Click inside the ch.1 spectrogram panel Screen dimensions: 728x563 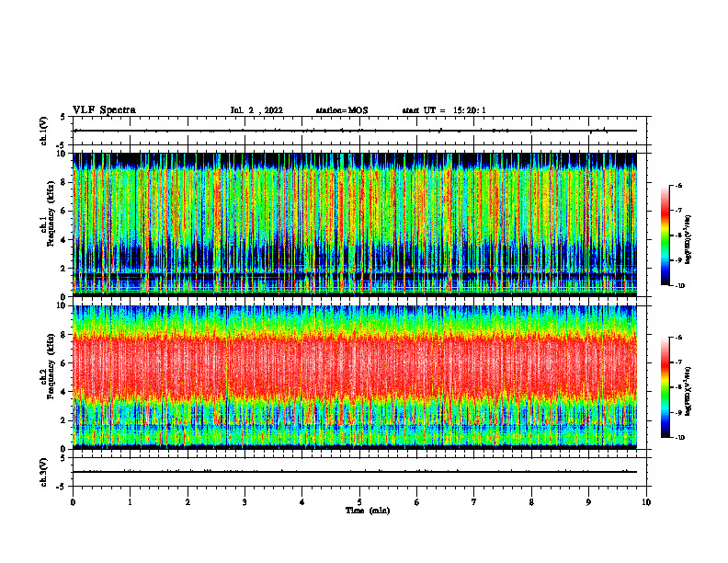coord(355,224)
